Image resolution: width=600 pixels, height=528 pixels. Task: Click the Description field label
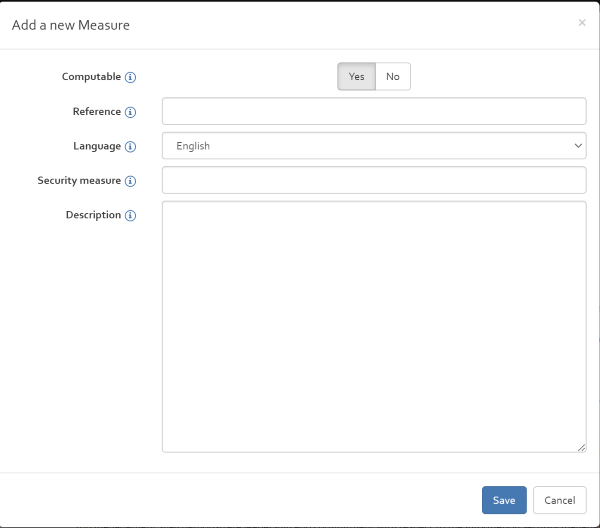(93, 215)
